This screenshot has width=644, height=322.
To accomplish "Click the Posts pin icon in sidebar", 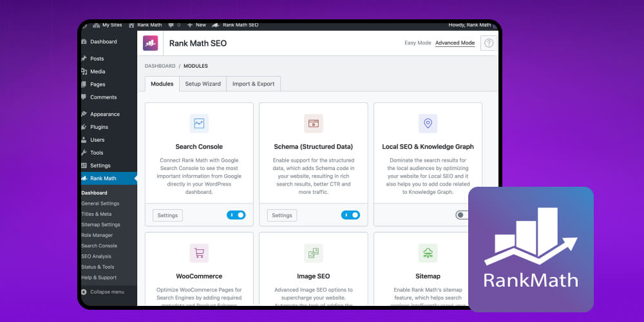I will (84, 59).
